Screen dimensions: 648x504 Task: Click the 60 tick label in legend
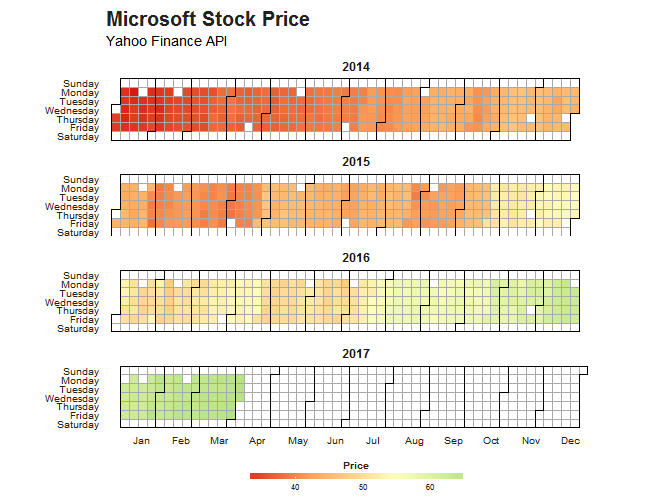[430, 488]
